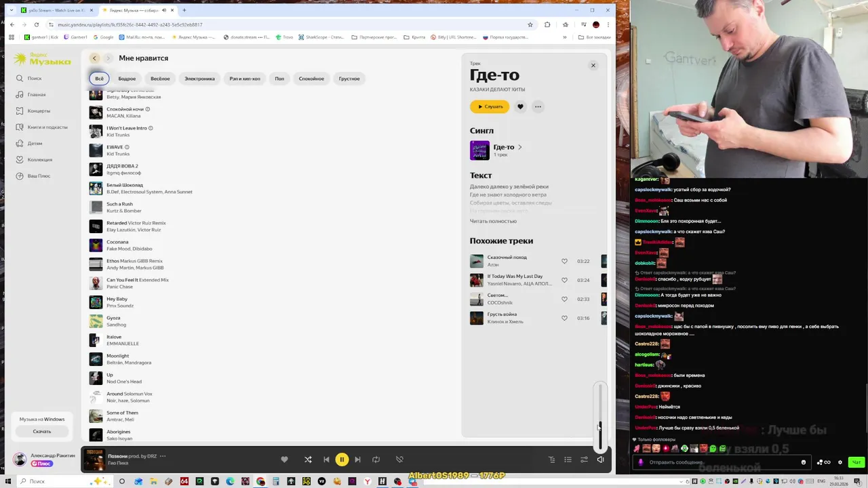The width and height of the screenshot is (868, 488).
Task: Click the browser address bar URL
Action: [x=130, y=24]
